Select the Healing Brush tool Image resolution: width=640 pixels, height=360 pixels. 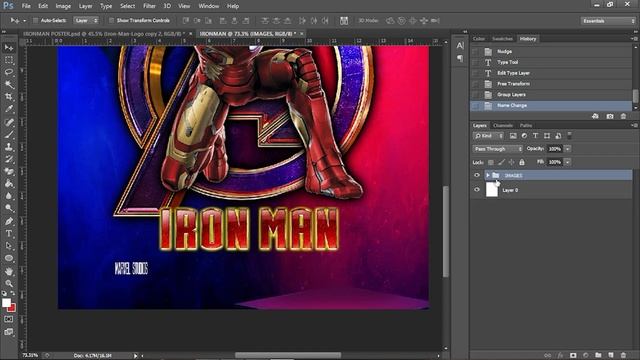pos(9,122)
